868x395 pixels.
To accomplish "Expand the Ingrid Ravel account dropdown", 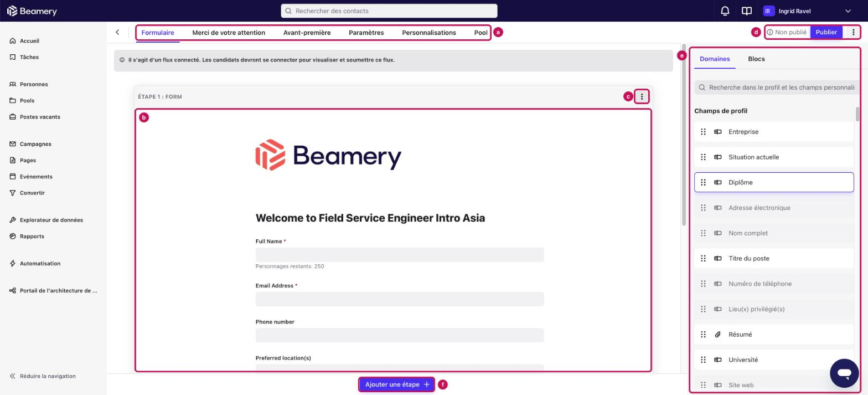I will [x=848, y=11].
